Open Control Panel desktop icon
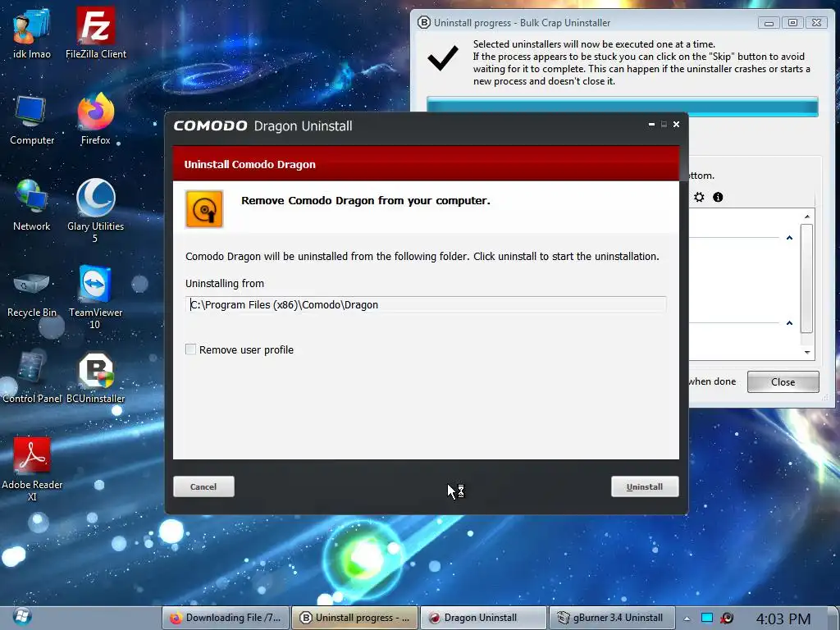This screenshot has height=630, width=840. [32, 377]
